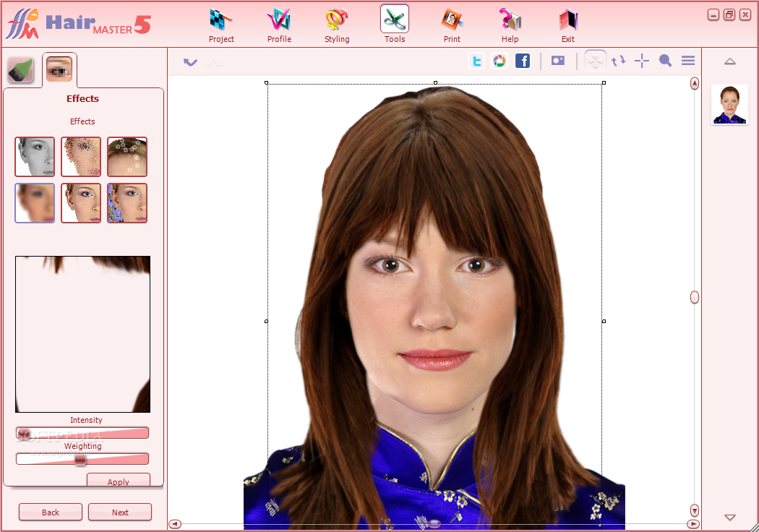This screenshot has width=759, height=532.
Task: Open the Profile section
Action: (279, 25)
